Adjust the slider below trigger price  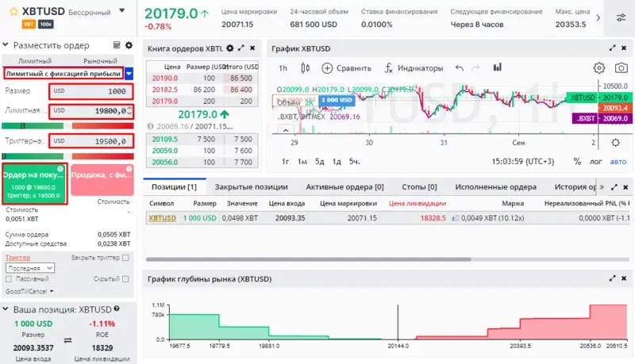coord(67,156)
